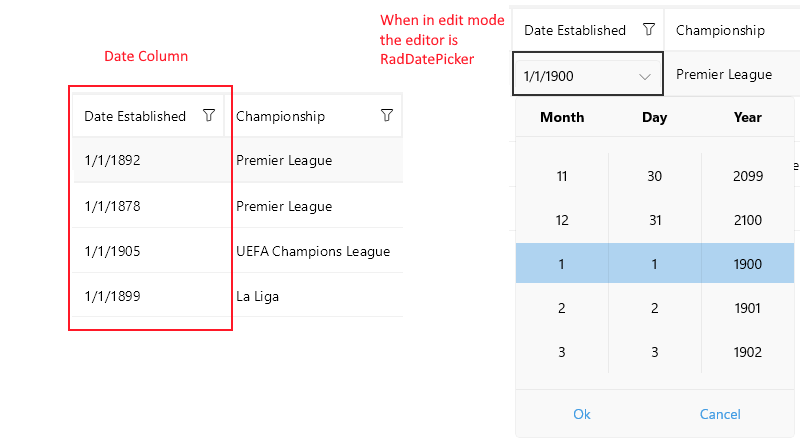This screenshot has width=800, height=443.
Task: Click filter icon on left Date Established column
Action: 209,116
